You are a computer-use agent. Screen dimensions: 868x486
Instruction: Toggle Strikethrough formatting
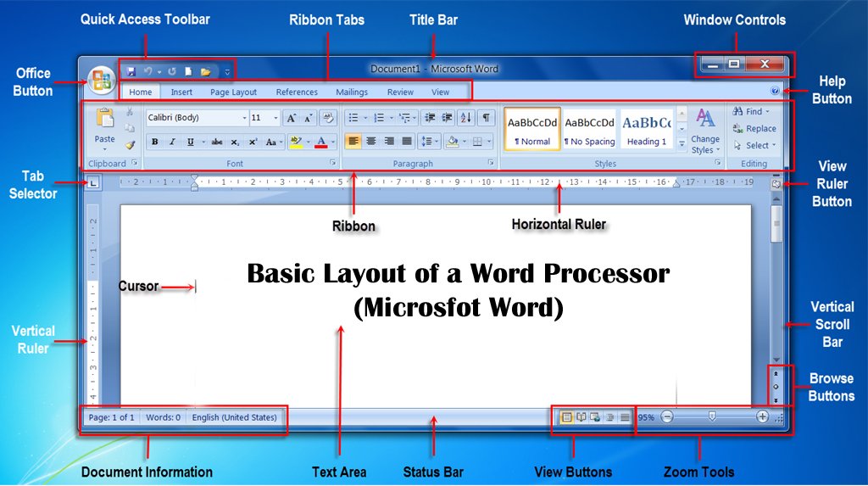[x=217, y=142]
